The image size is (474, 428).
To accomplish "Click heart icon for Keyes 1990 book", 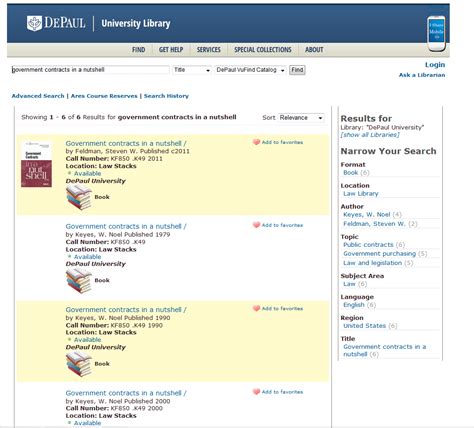I will (x=256, y=309).
